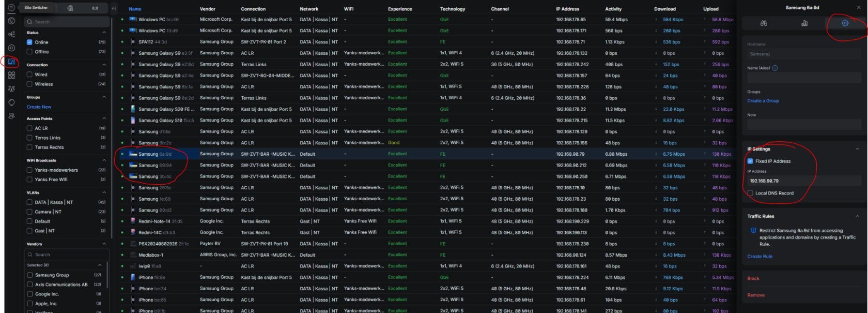Switch to the table view icon above filters
The height and width of the screenshot is (313, 868).
click(x=70, y=8)
